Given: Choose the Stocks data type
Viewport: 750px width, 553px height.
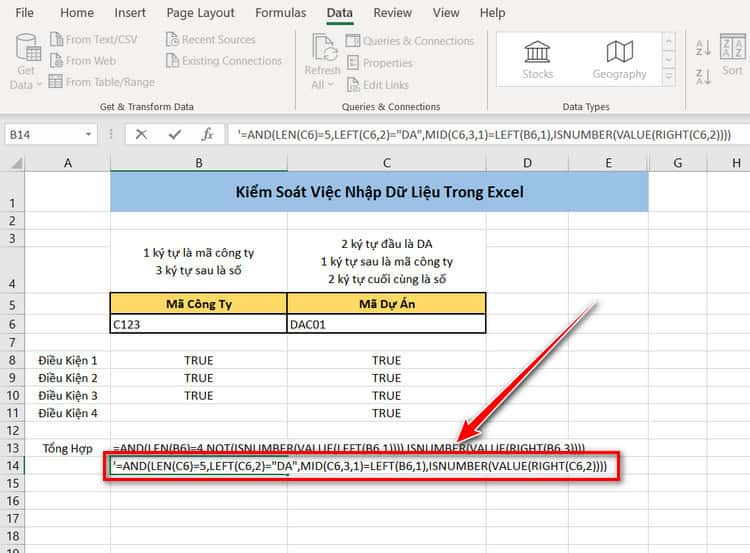Looking at the screenshot, I should [x=538, y=60].
